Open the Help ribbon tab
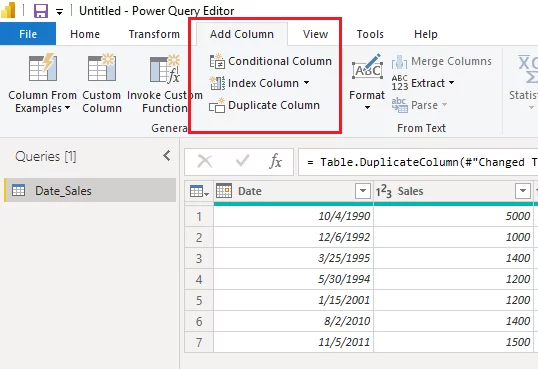The height and width of the screenshot is (369, 538). point(425,34)
